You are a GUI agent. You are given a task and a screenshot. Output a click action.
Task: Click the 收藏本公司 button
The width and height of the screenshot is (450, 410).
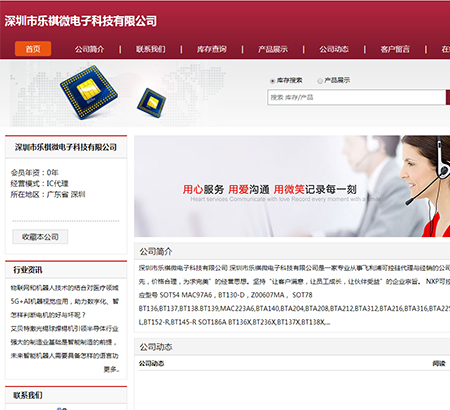[40, 237]
